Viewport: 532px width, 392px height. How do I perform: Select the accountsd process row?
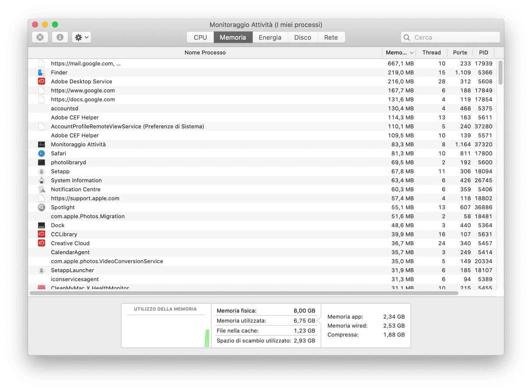click(263, 108)
